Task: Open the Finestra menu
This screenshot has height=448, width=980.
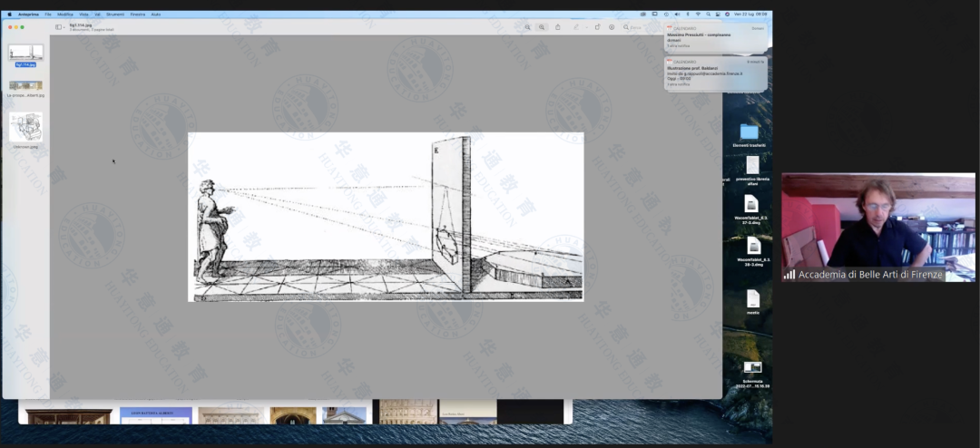Action: (x=138, y=14)
